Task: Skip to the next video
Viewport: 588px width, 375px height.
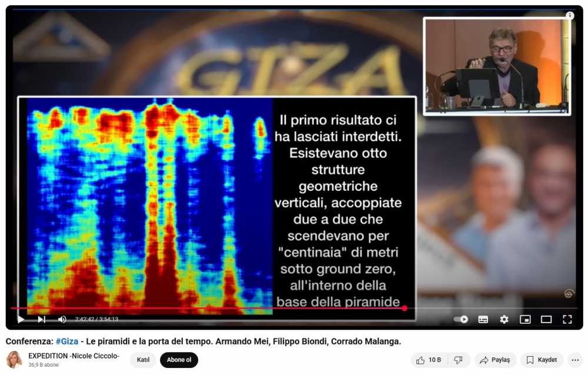Action: tap(41, 319)
